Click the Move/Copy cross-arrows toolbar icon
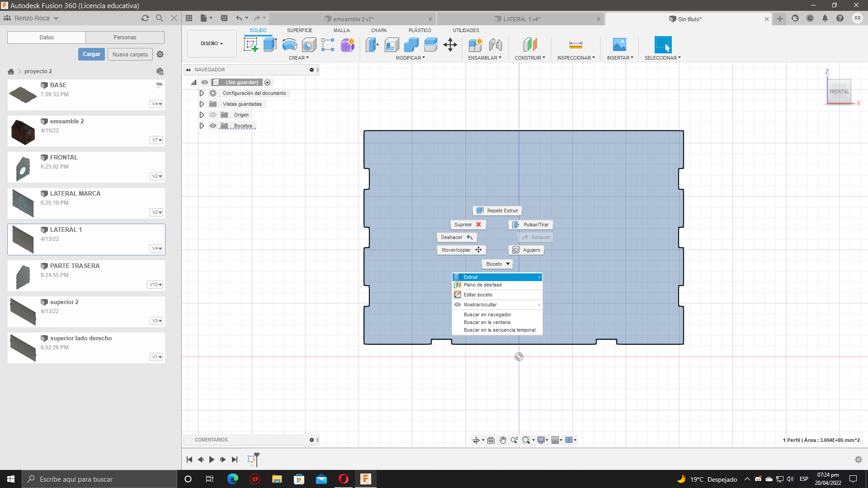The height and width of the screenshot is (488, 868). pos(450,45)
